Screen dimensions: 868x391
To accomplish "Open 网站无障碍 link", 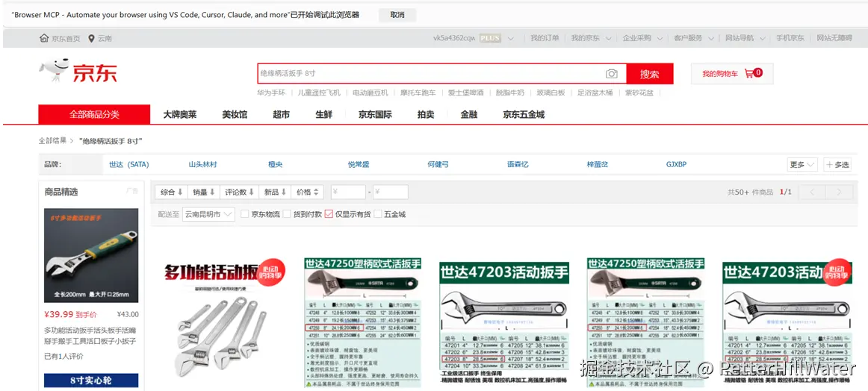I will [x=834, y=38].
